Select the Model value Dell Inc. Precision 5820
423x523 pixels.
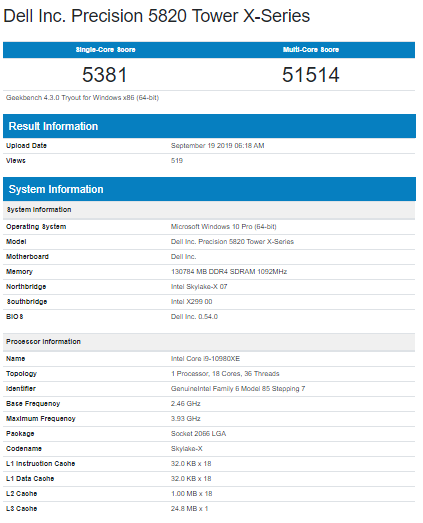click(232, 241)
